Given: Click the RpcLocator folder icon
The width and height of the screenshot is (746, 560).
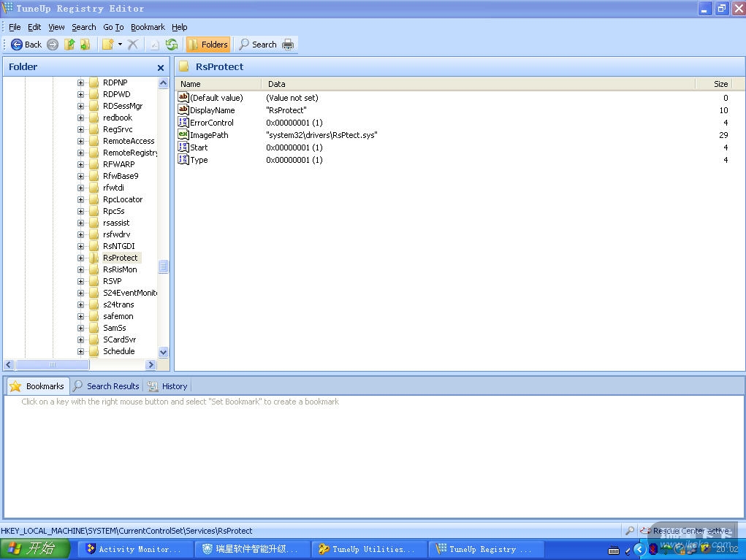Looking at the screenshot, I should point(94,199).
